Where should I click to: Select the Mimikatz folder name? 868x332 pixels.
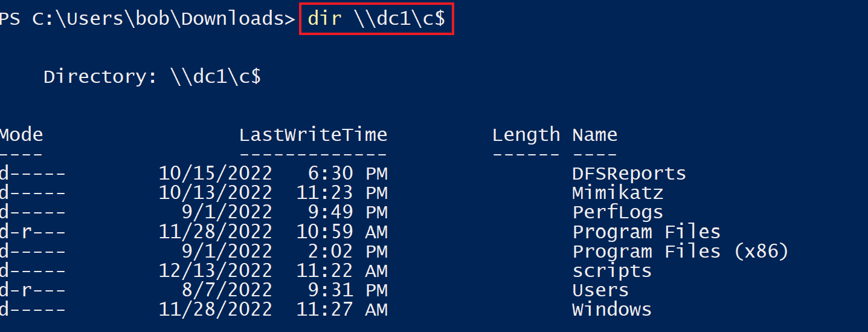pos(617,194)
